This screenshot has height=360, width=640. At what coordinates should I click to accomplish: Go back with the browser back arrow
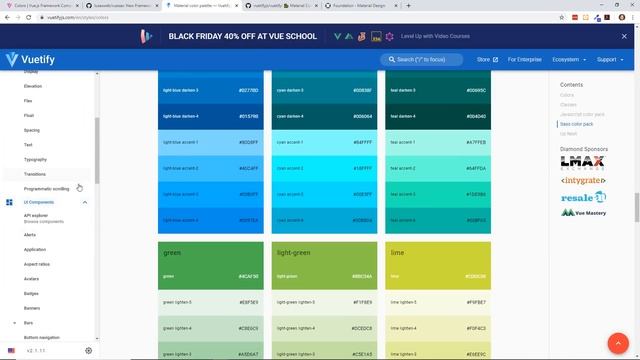[x=7, y=18]
